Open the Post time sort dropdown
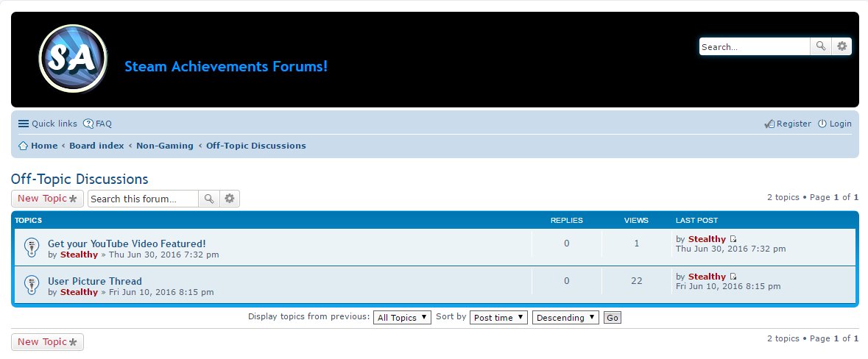This screenshot has height=359, width=868. [498, 318]
